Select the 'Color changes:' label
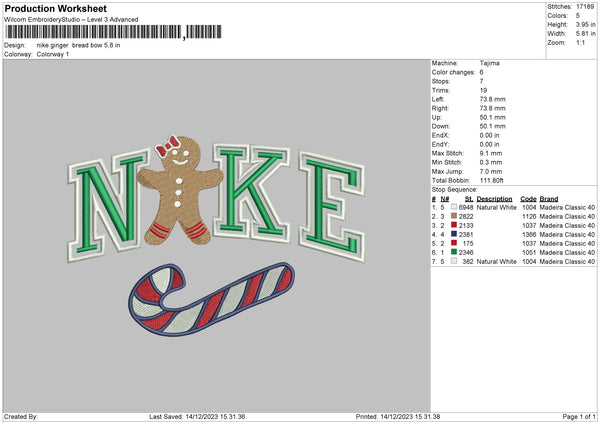Screen dimensions: 600x424 click(453, 72)
